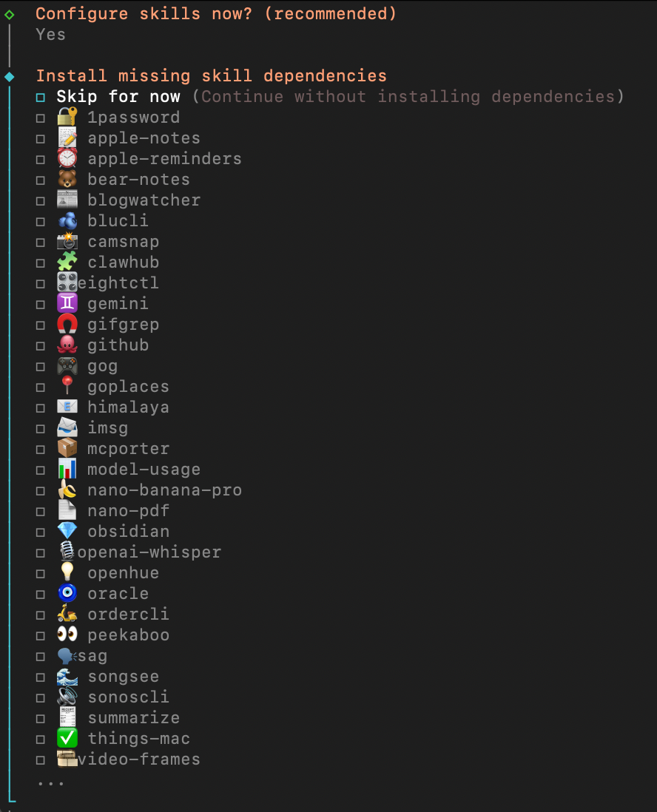Click the eyes icon beside peekaboo
The height and width of the screenshot is (812, 657).
pyautogui.click(x=67, y=635)
